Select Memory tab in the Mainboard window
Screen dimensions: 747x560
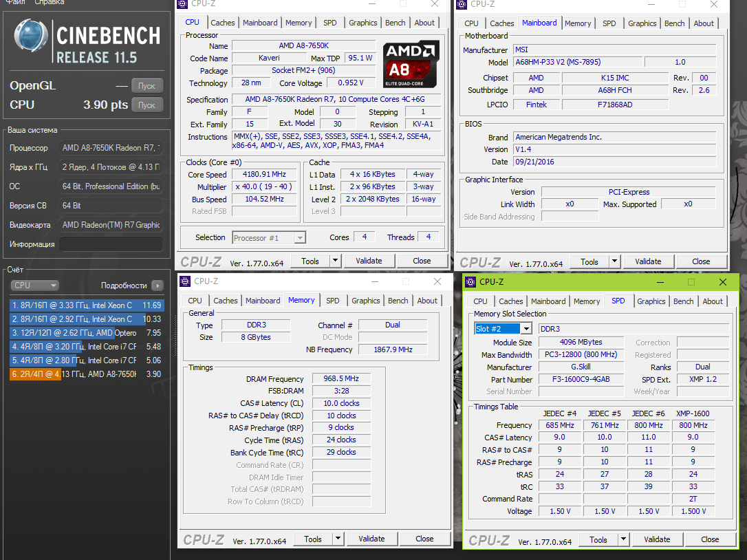pos(578,23)
